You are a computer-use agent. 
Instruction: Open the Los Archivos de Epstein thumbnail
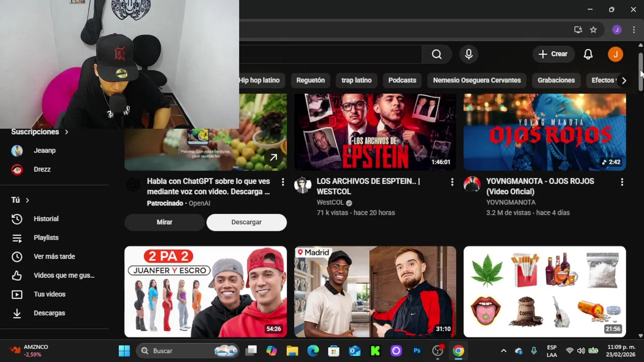click(375, 132)
